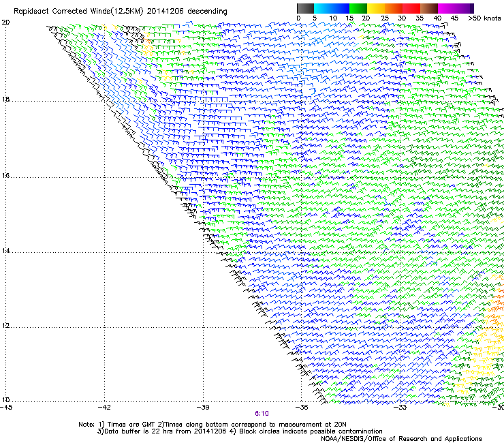This screenshot has height=443, width=504.
Task: Click the legend value '25'
Action: 385,18
